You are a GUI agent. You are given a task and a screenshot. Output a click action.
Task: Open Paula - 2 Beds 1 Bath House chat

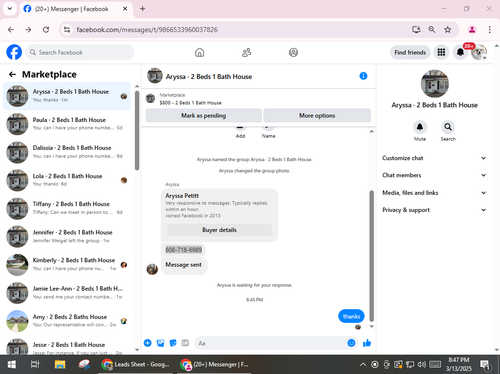pos(67,124)
